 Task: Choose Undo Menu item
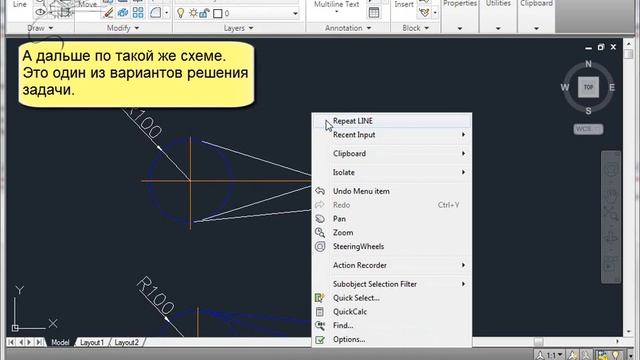[x=392, y=191]
